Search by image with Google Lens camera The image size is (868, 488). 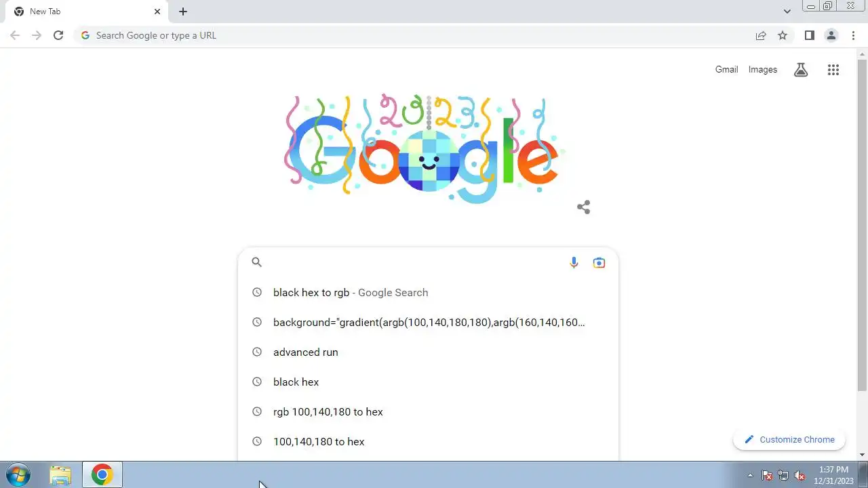coord(599,262)
